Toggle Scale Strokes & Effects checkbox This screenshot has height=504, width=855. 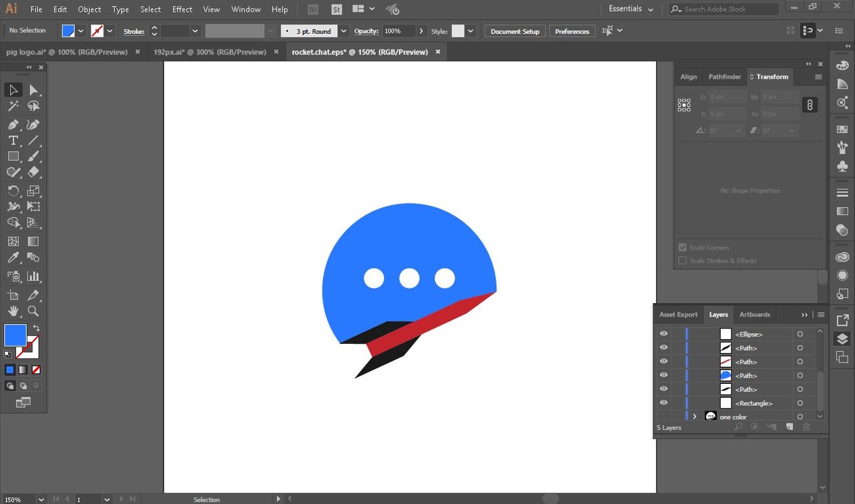[x=683, y=261]
